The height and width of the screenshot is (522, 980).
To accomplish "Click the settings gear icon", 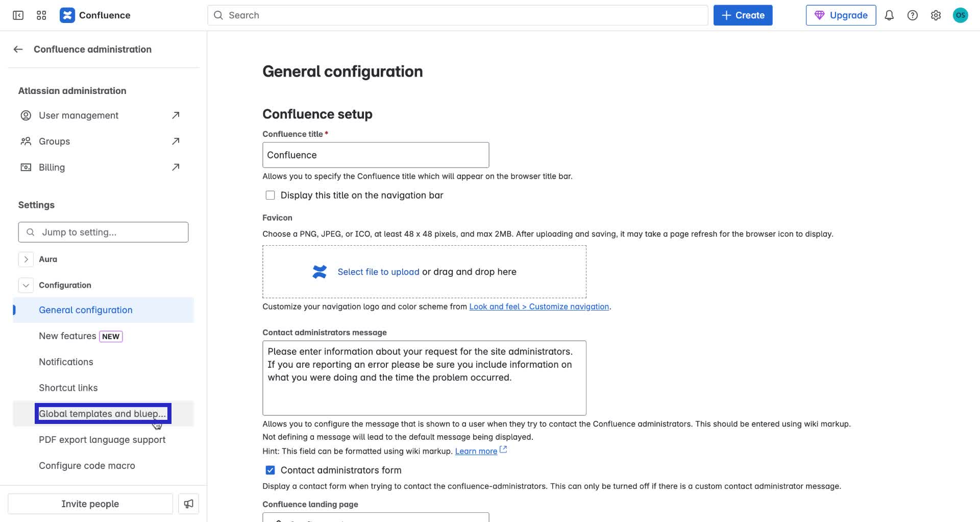I will (x=936, y=15).
